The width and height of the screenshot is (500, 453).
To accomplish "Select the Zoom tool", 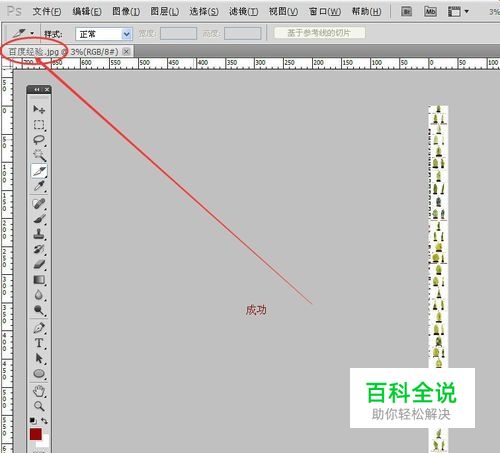I will pos(39,406).
